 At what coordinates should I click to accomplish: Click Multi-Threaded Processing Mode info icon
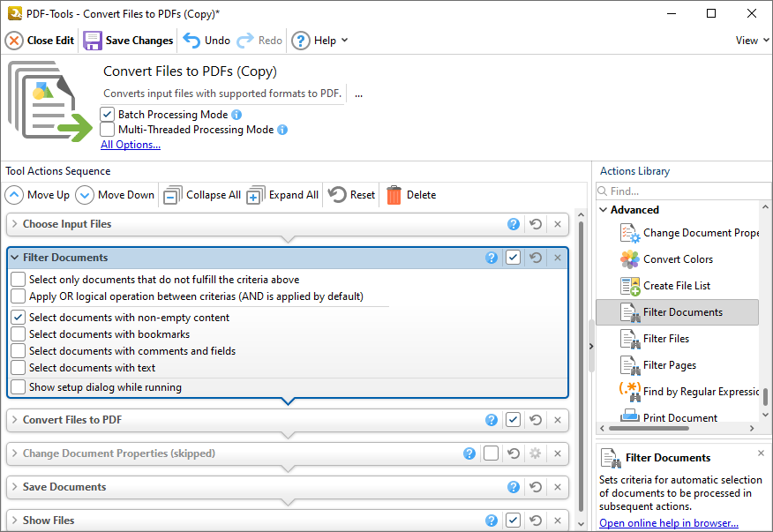tap(282, 130)
